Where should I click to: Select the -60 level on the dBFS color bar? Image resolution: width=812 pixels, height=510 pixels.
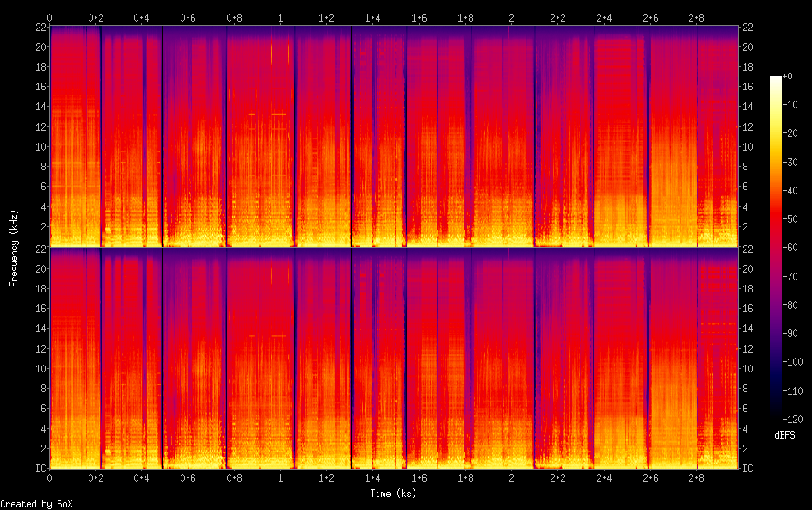click(x=776, y=248)
